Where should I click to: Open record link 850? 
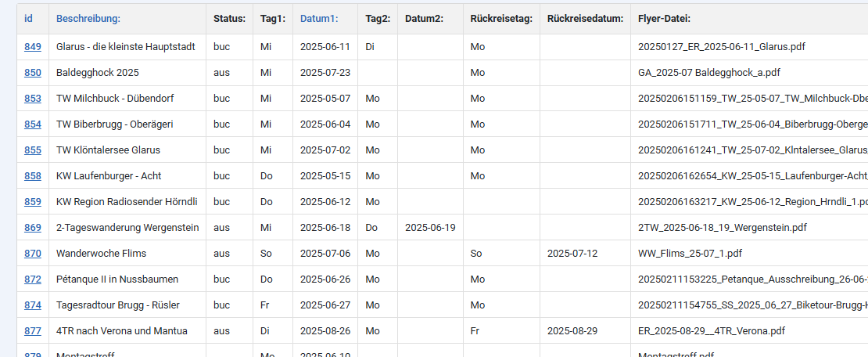pyautogui.click(x=33, y=73)
